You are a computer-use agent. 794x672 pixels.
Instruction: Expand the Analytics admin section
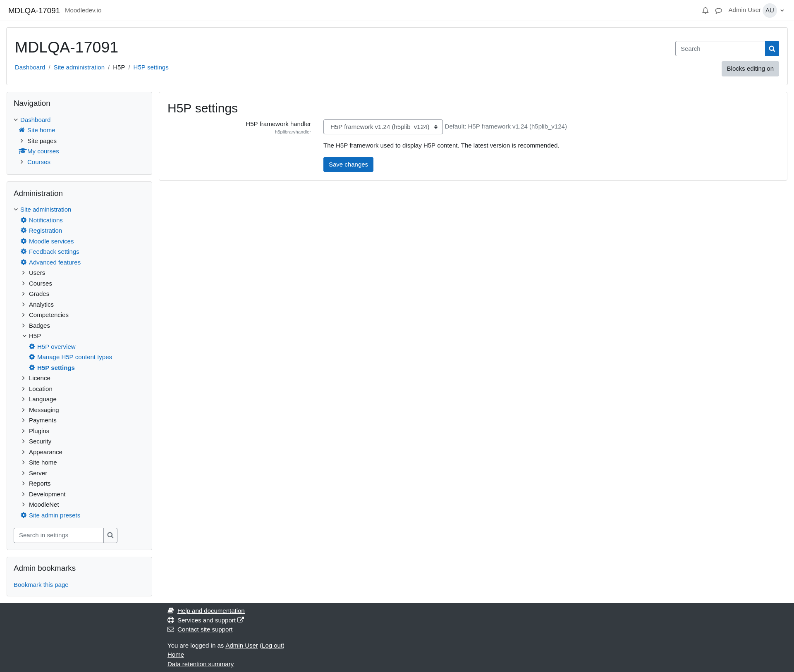tap(24, 305)
